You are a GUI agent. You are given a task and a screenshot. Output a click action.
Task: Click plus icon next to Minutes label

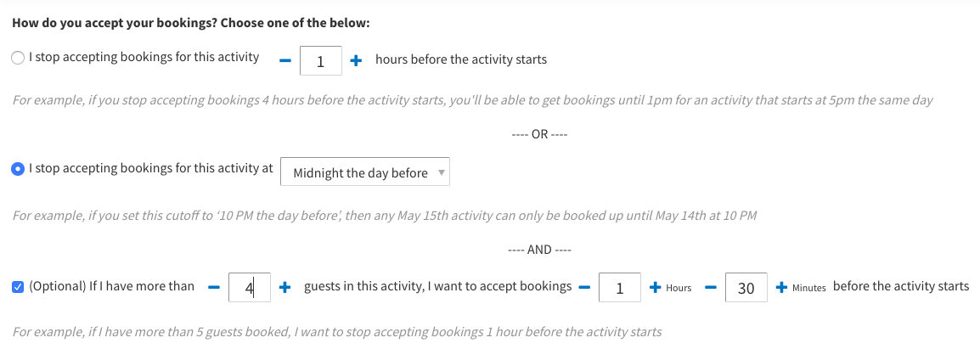[x=781, y=288]
